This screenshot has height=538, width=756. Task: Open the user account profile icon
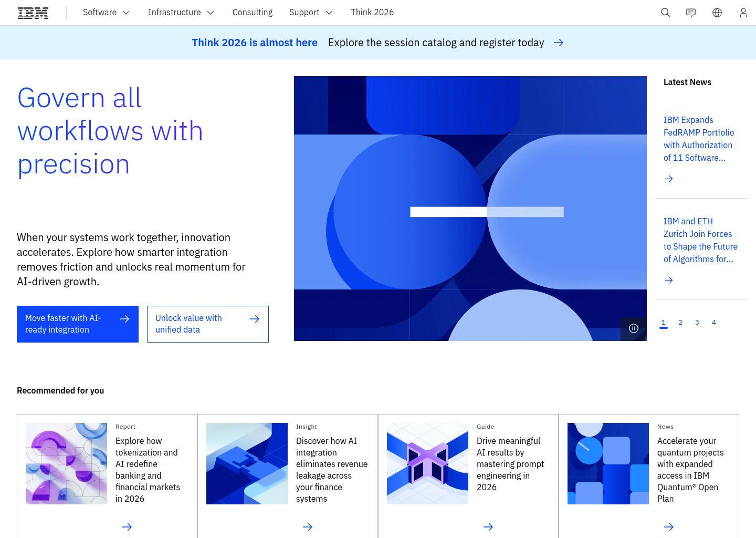pos(743,12)
